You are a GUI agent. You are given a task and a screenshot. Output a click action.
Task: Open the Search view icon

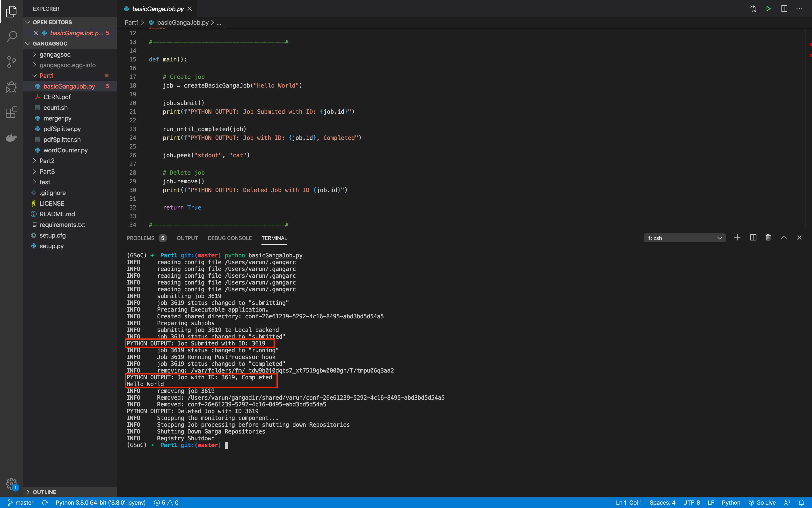tap(11, 37)
